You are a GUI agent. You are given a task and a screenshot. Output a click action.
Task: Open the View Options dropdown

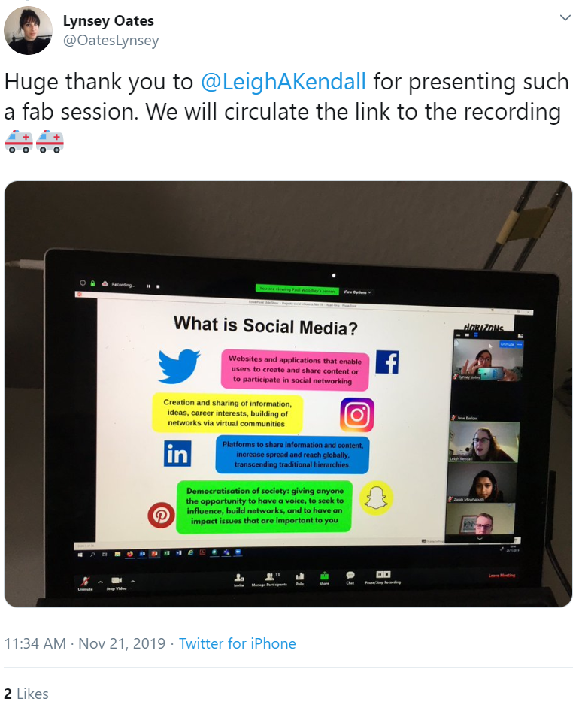click(357, 292)
